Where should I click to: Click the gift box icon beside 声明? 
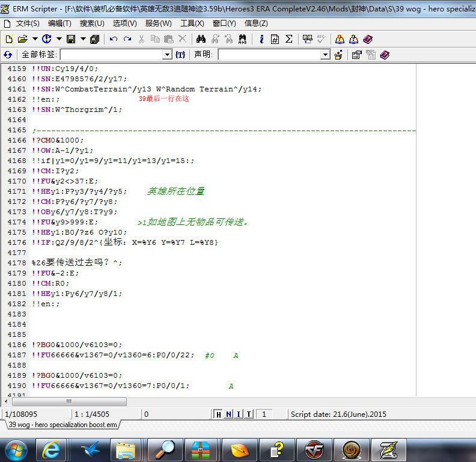(338, 55)
